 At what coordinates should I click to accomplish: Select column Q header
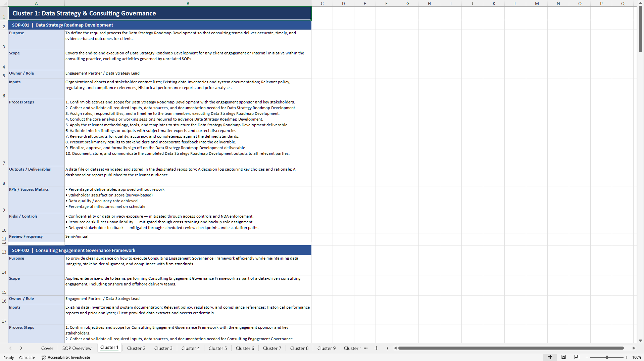623,3
